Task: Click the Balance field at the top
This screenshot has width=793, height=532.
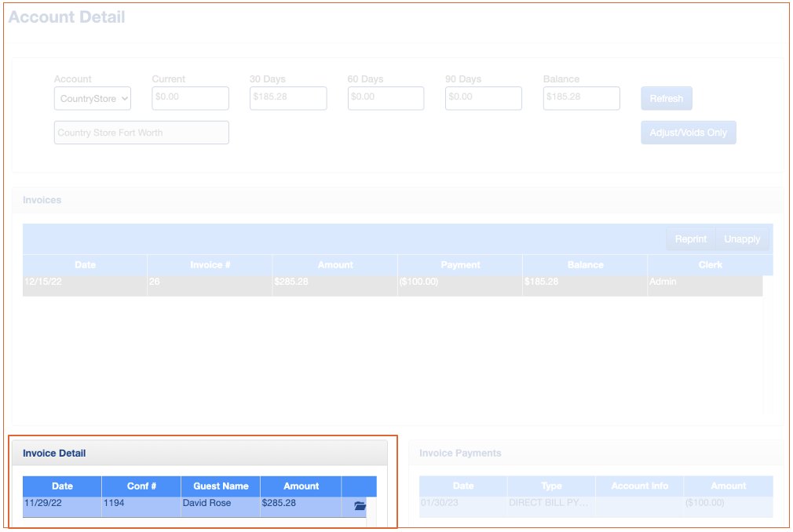Action: (581, 98)
